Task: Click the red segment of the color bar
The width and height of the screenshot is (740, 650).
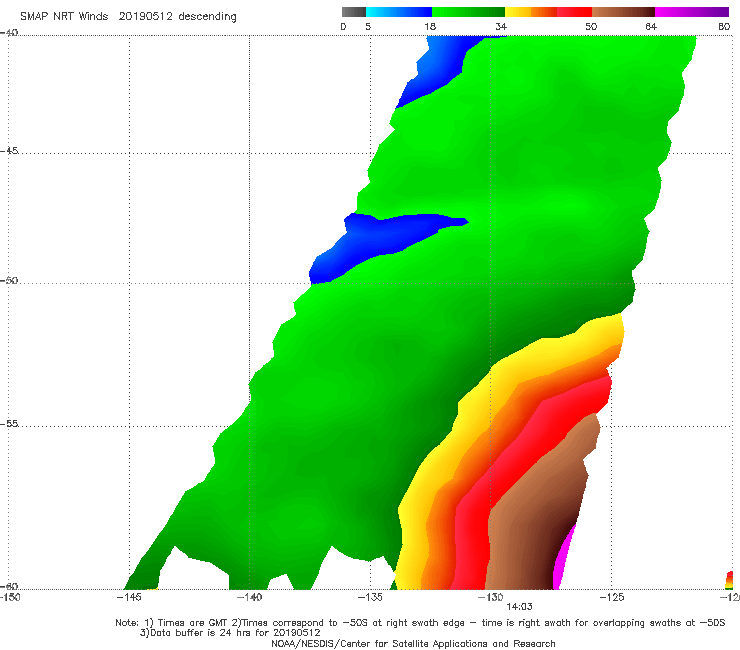Action: pos(574,12)
